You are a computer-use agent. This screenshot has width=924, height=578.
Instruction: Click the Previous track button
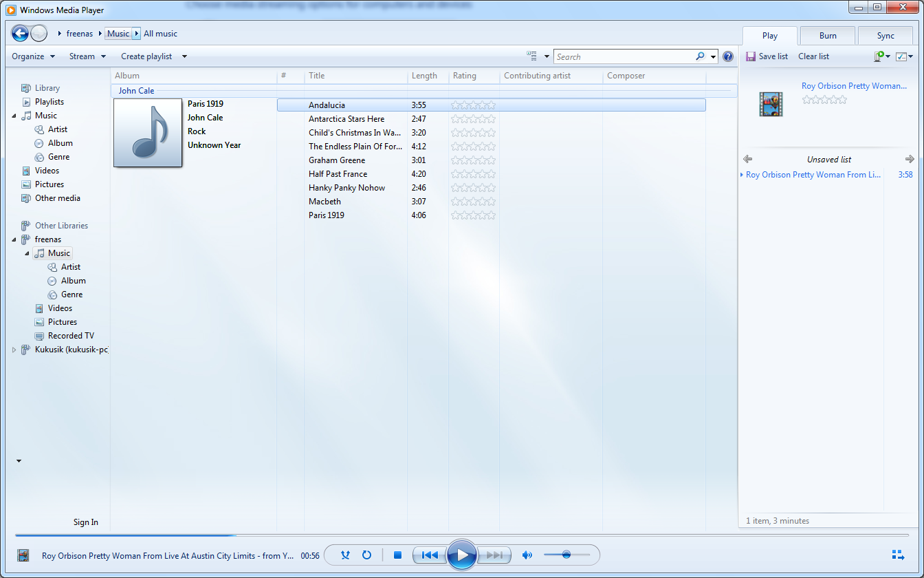(x=430, y=555)
